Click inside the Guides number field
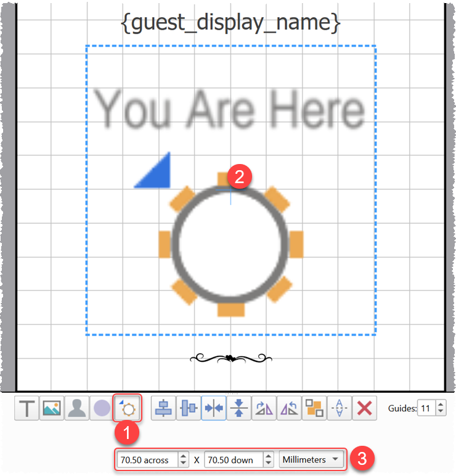Screen dimensions: 456x476 point(426,408)
